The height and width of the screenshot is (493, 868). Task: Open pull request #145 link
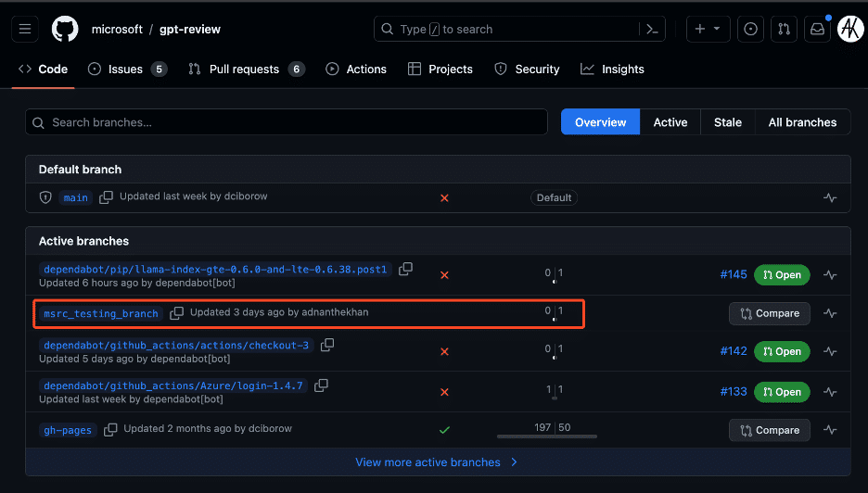(x=733, y=274)
